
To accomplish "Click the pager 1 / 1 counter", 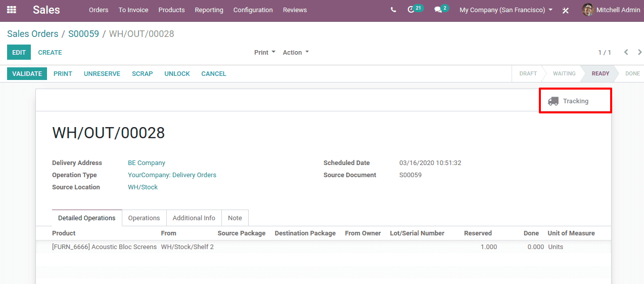I will pos(605,53).
